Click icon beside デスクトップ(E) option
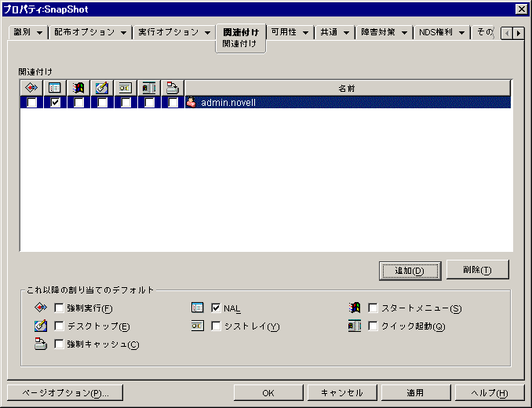 [x=41, y=326]
